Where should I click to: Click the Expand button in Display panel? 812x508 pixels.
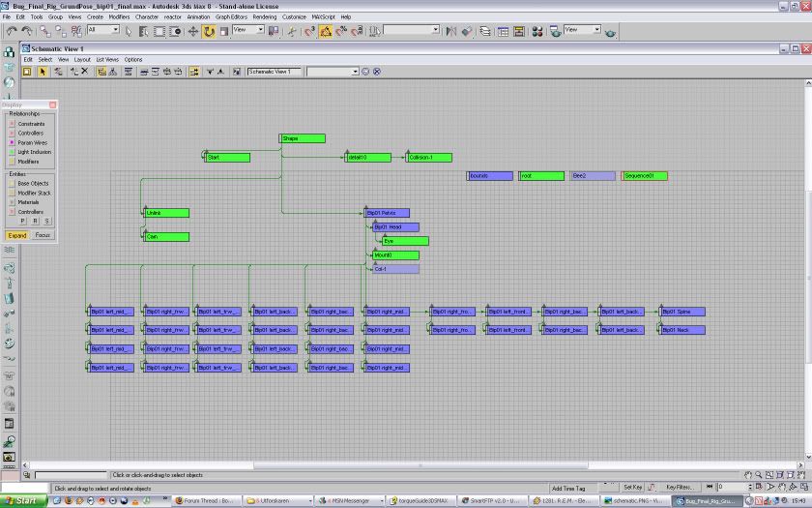pyautogui.click(x=17, y=235)
